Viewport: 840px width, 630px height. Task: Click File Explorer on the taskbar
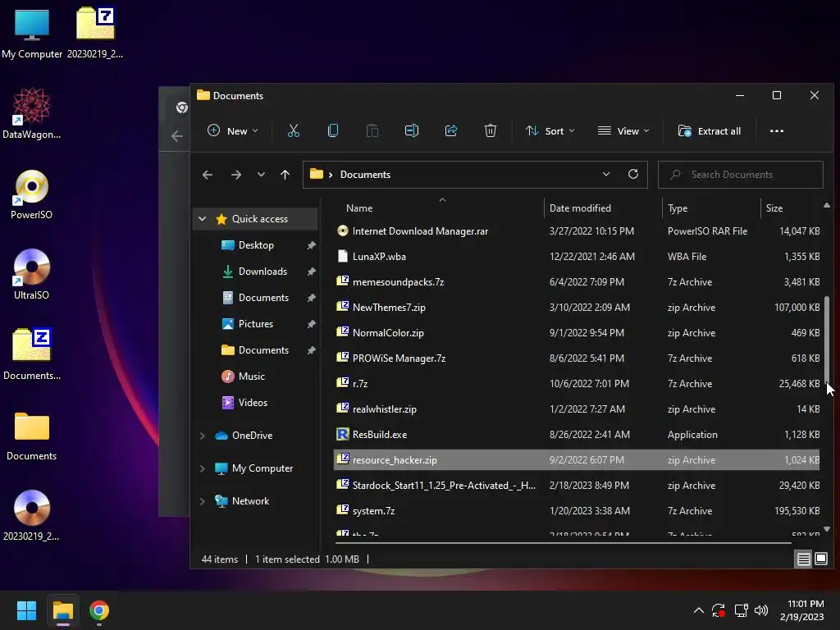pos(62,610)
